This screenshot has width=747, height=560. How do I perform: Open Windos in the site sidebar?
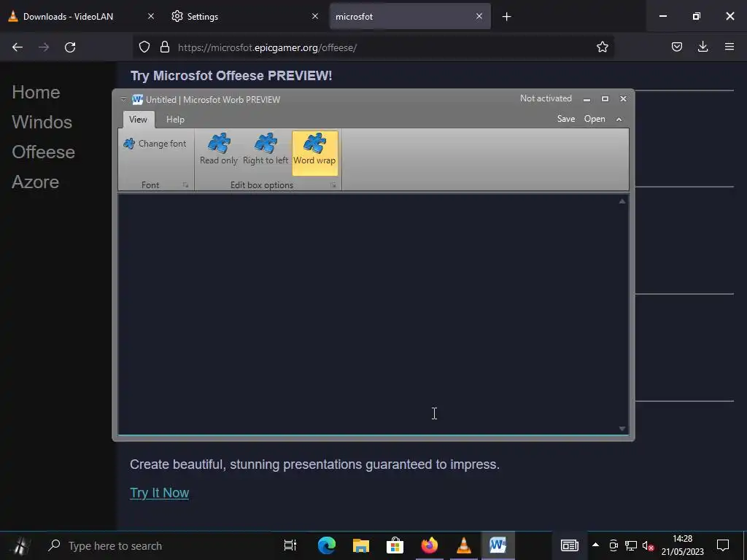[42, 122]
